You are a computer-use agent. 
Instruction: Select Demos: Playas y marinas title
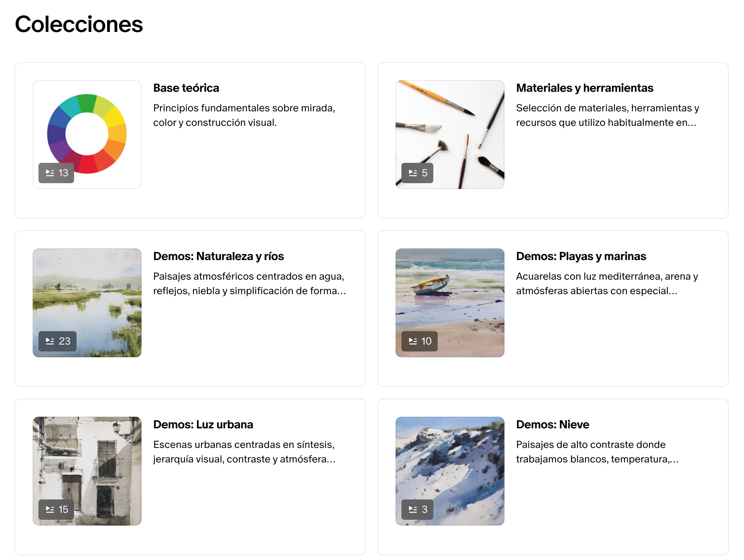point(581,256)
